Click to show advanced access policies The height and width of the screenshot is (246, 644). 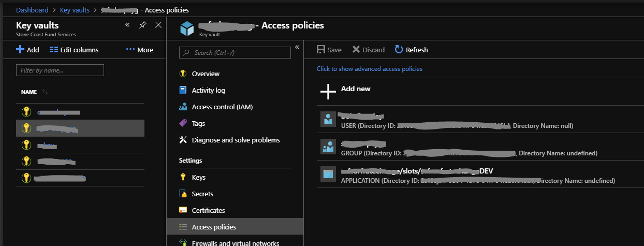coord(370,69)
